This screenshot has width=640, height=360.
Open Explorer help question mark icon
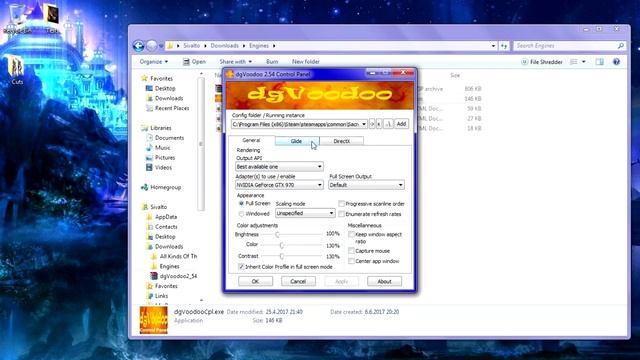click(616, 62)
